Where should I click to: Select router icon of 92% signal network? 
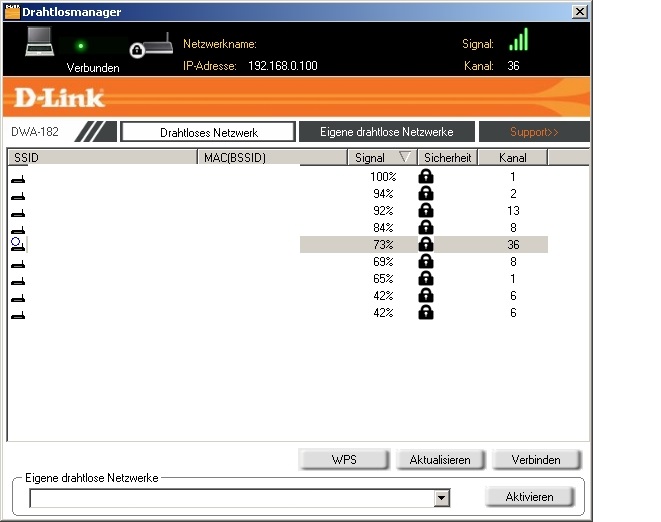tap(18, 213)
